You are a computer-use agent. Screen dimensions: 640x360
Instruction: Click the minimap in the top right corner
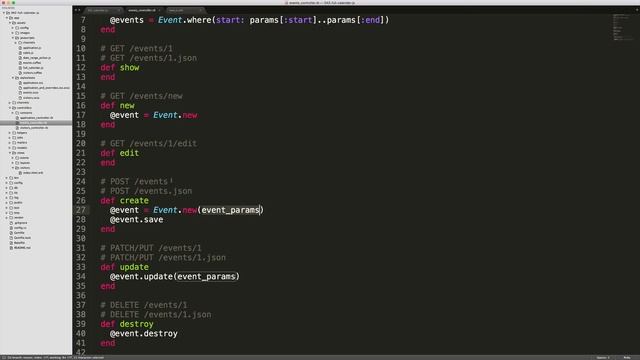click(622, 28)
